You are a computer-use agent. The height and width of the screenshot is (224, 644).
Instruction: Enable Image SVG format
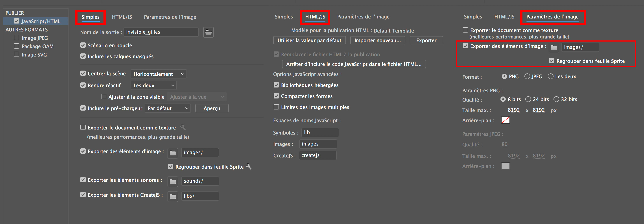click(x=17, y=55)
